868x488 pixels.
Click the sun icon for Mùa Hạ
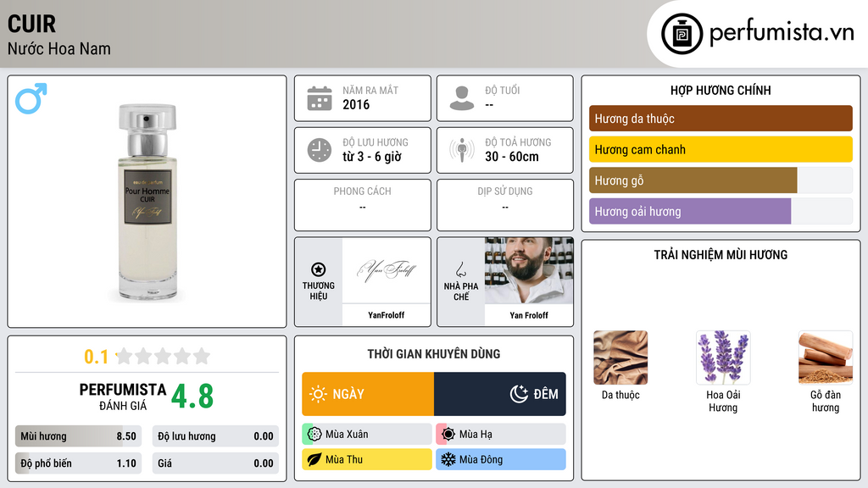(448, 435)
